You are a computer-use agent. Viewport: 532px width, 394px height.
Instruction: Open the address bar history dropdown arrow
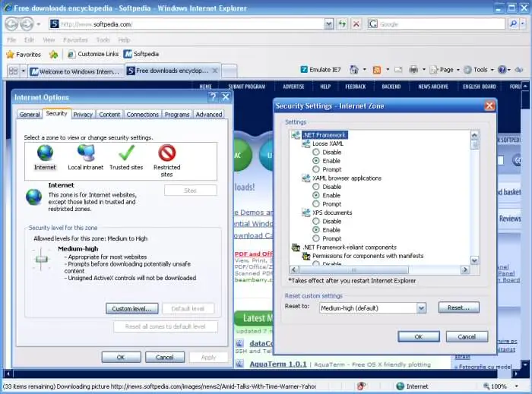point(328,24)
